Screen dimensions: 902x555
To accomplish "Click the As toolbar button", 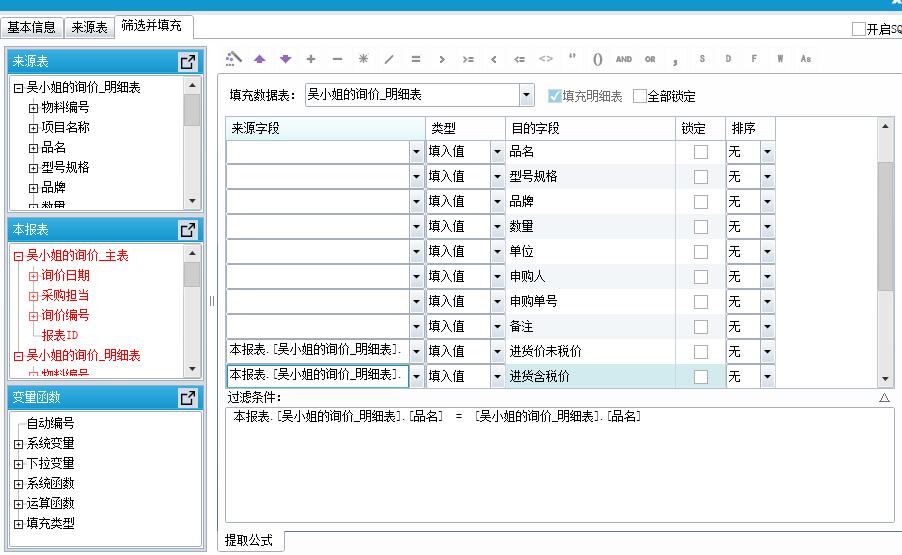I will [806, 59].
